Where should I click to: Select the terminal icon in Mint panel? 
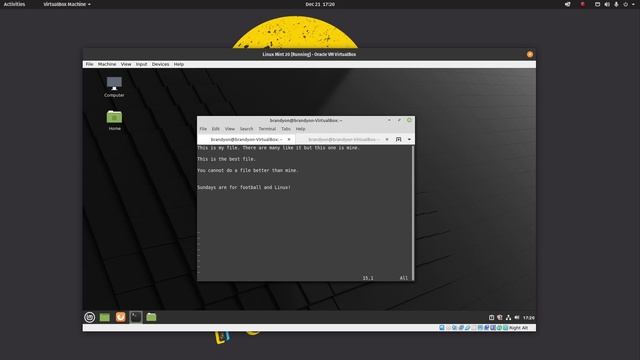tap(136, 317)
